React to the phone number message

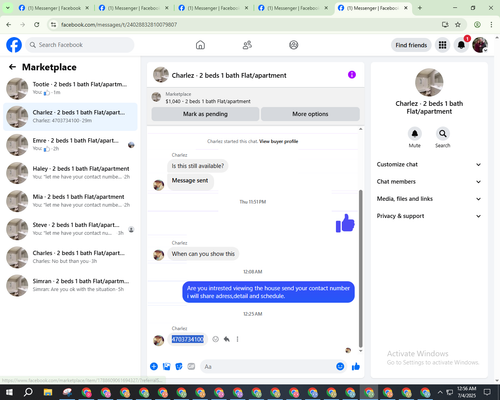216,339
